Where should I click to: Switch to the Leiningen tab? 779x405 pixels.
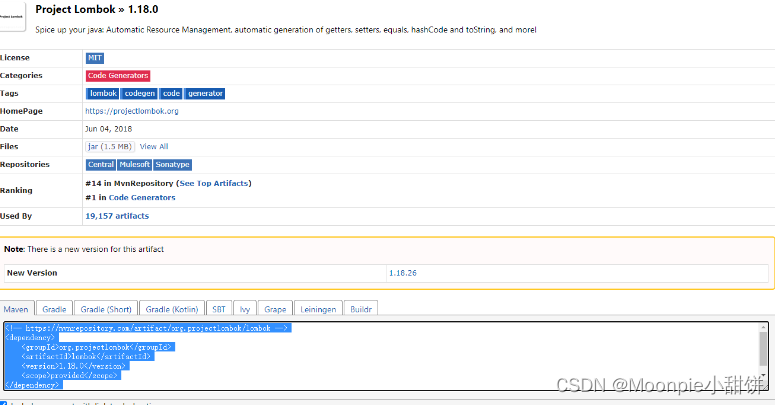click(x=318, y=309)
